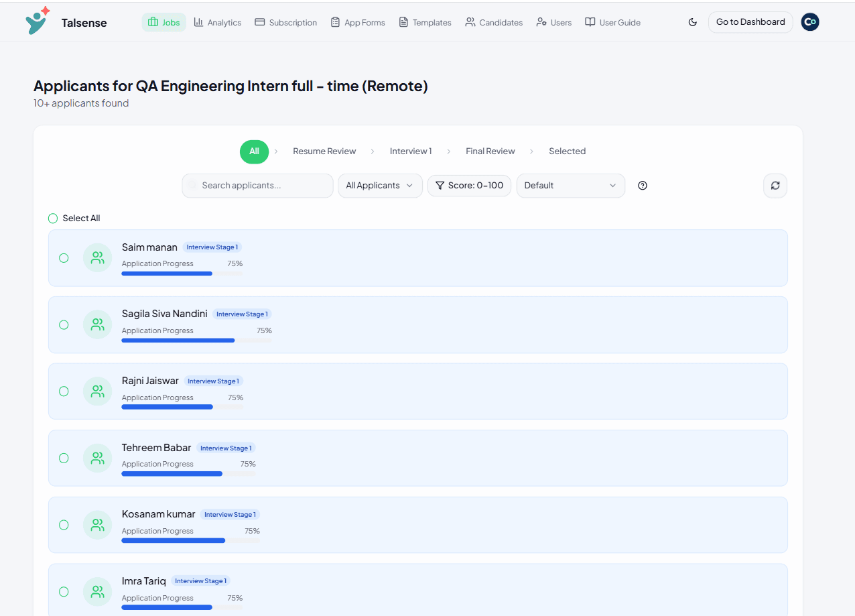Open App Forms in navigation
This screenshot has height=616, width=855.
click(358, 22)
